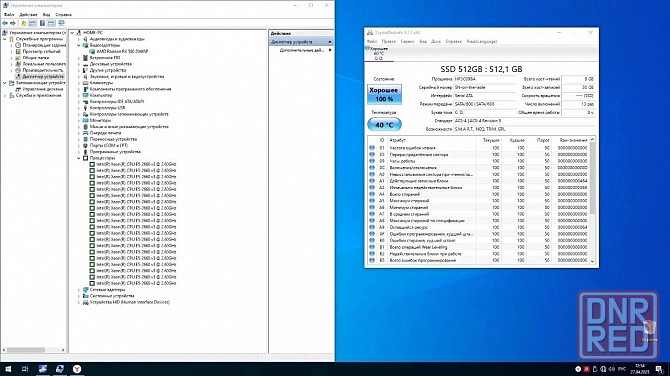Click the taskbar clock showing date
The image size is (670, 376).
(640, 369)
